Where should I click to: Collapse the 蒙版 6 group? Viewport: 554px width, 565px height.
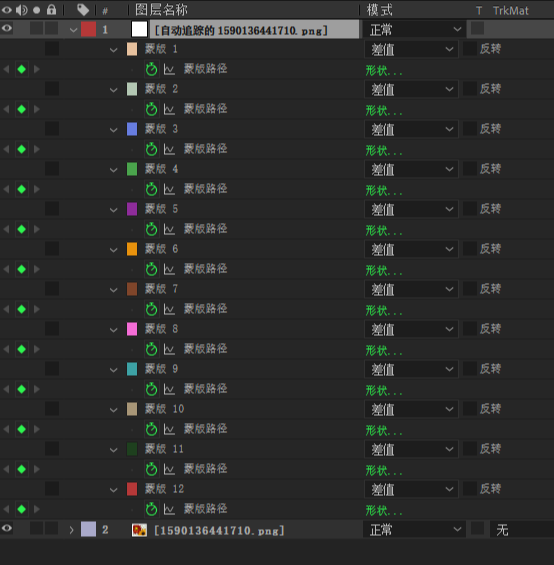pyautogui.click(x=114, y=250)
